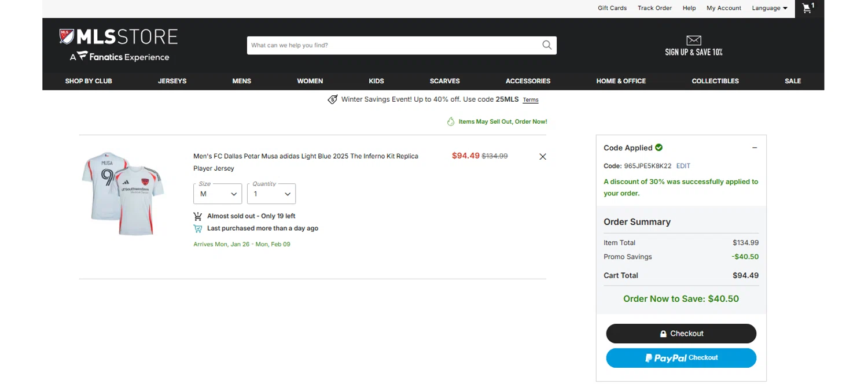Click the Track Order link
The image size is (868, 388).
654,8
